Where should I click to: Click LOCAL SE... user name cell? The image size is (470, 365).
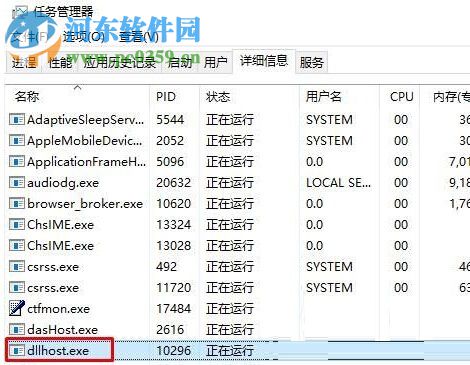[338, 183]
